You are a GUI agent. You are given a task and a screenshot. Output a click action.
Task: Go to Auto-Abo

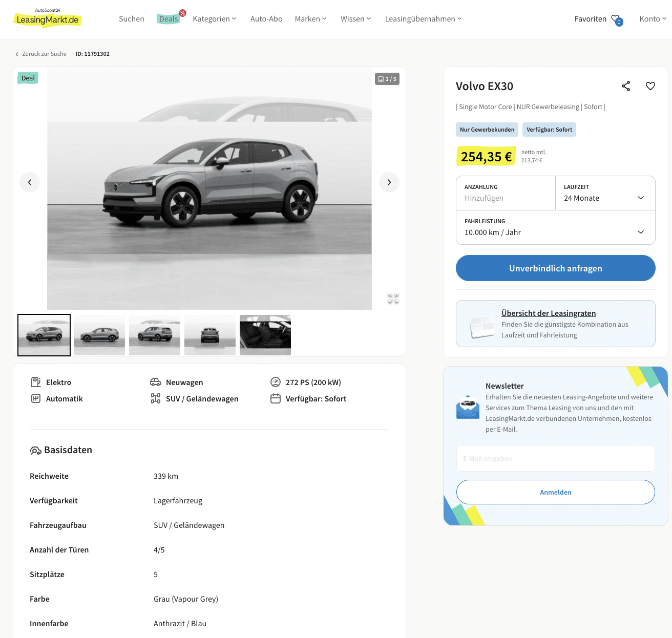[x=266, y=19]
